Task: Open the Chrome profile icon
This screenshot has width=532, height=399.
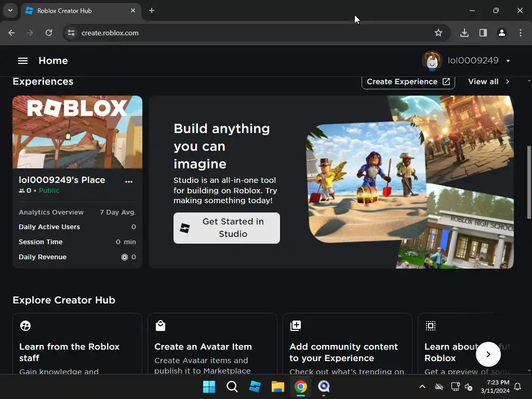Action: (502, 33)
